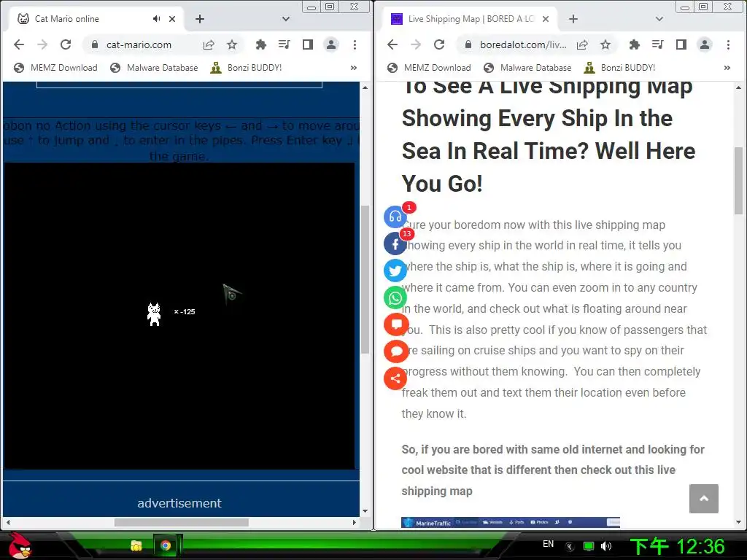747x560 pixels.
Task: Click the Cat Mario vertical scrollbar thumb
Action: point(365,279)
